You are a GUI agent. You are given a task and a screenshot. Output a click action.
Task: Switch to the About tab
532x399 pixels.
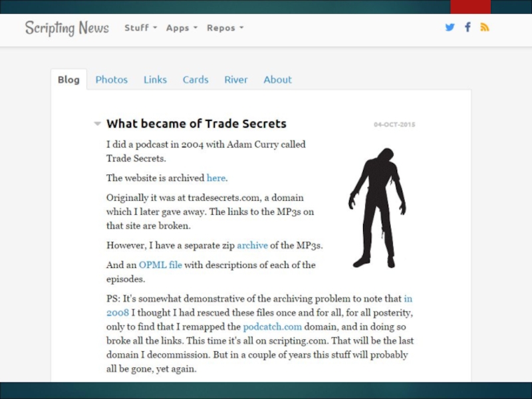(277, 79)
